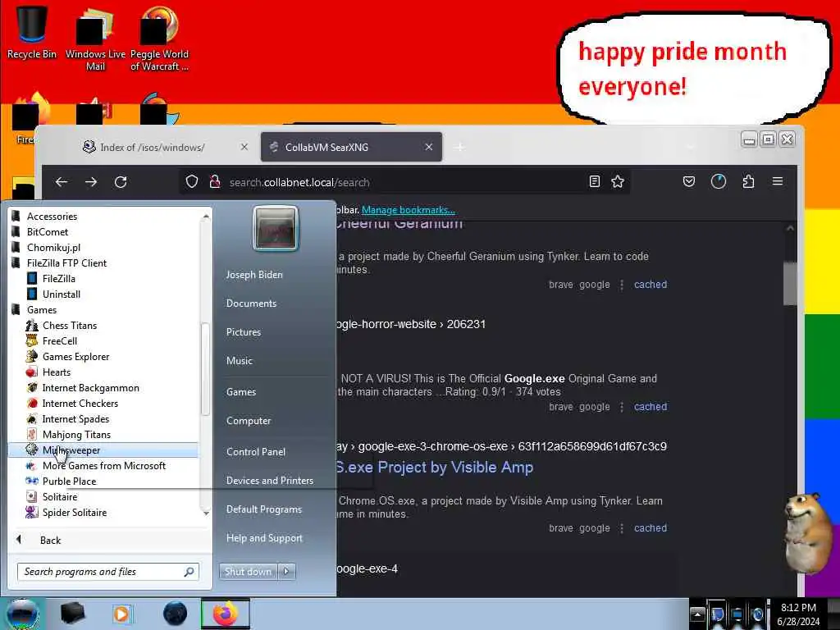Click the Firefox page vertical scrollbar thumb
The image size is (840, 630).
pos(790,284)
